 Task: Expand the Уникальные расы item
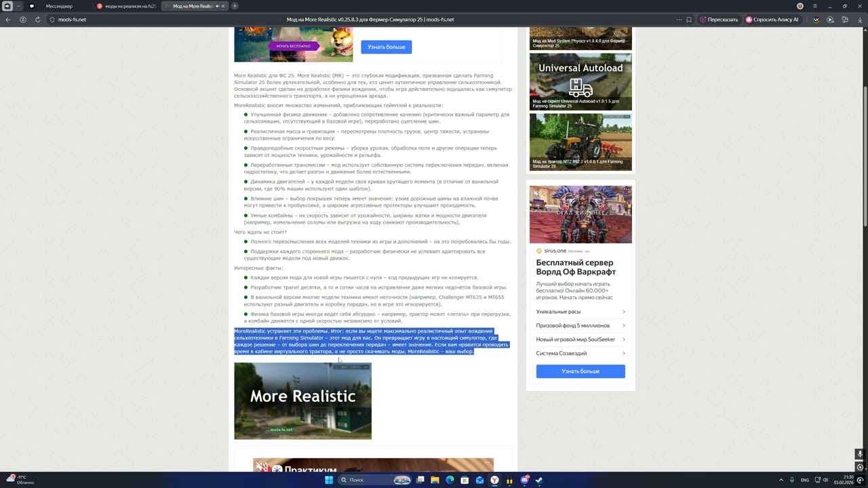(x=580, y=312)
